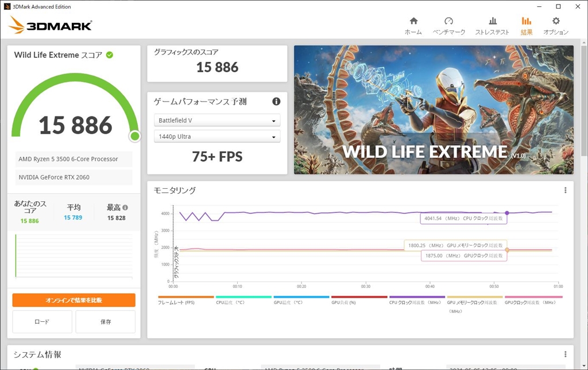Expand the Battlefield V game dropdown

tap(217, 120)
